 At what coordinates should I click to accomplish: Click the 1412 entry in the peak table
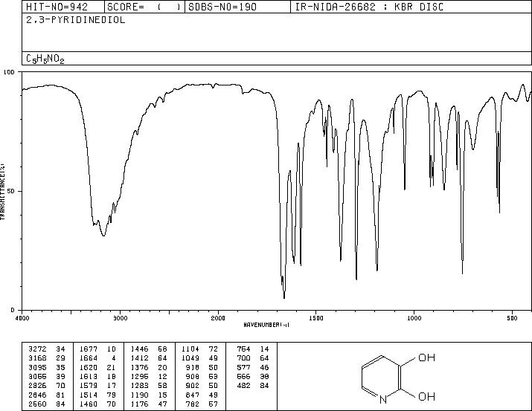click(139, 358)
